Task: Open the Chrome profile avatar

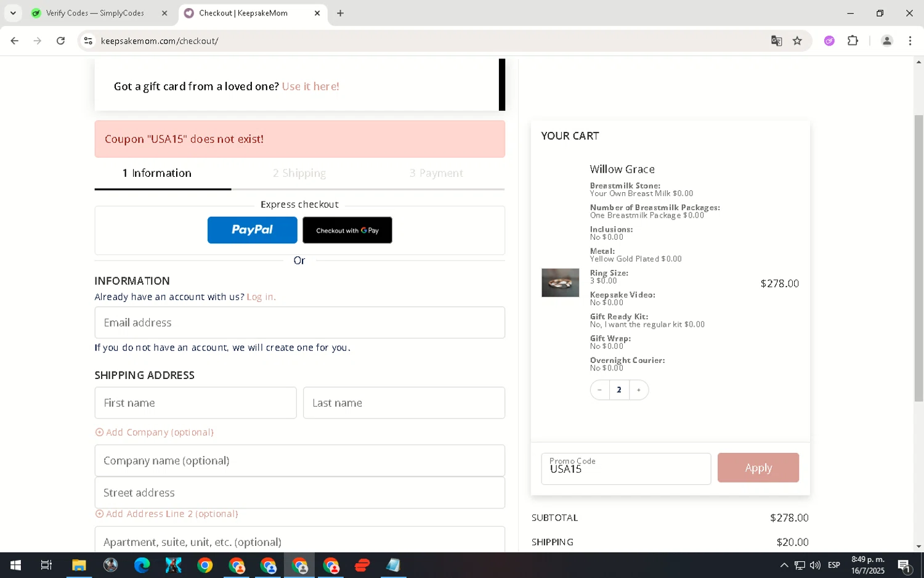Action: click(886, 41)
